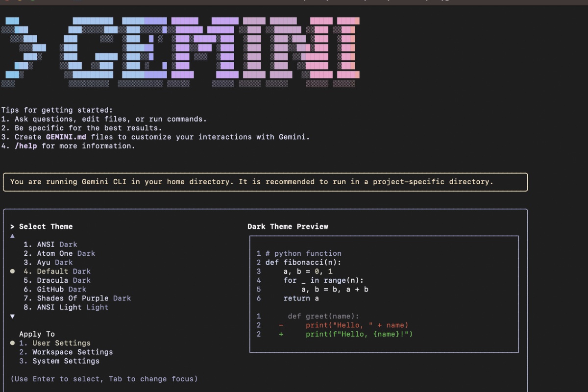Choose the GitHub Dark theme
Image resolution: width=588 pixels, height=392 pixels.
tap(55, 289)
